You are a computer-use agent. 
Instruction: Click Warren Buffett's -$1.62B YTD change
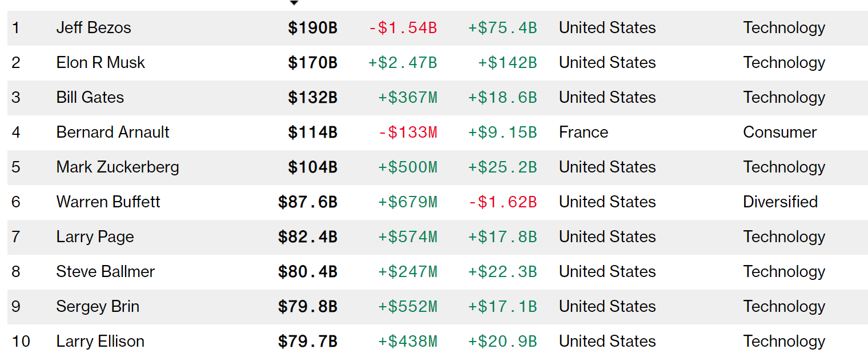pyautogui.click(x=503, y=202)
